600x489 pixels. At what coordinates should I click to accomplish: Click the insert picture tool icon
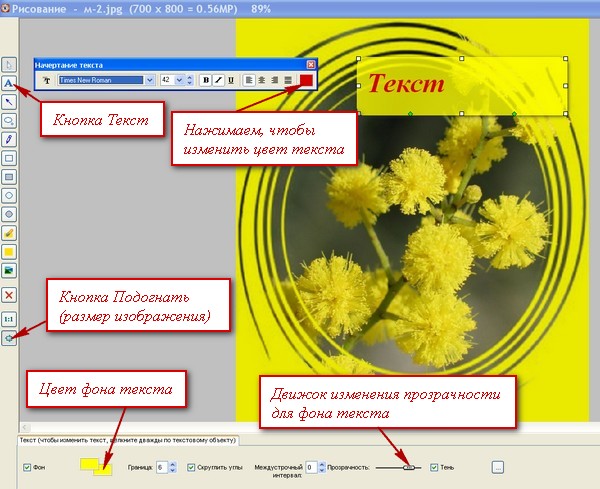(x=9, y=271)
